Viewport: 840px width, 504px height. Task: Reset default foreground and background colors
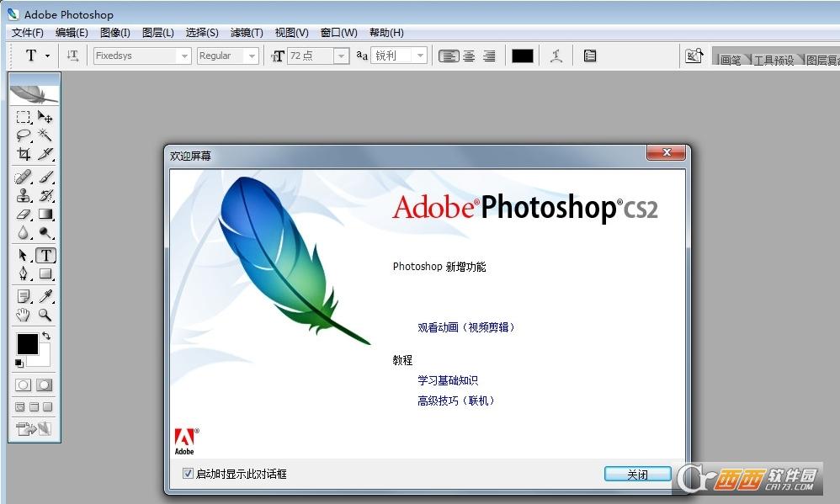(x=19, y=363)
